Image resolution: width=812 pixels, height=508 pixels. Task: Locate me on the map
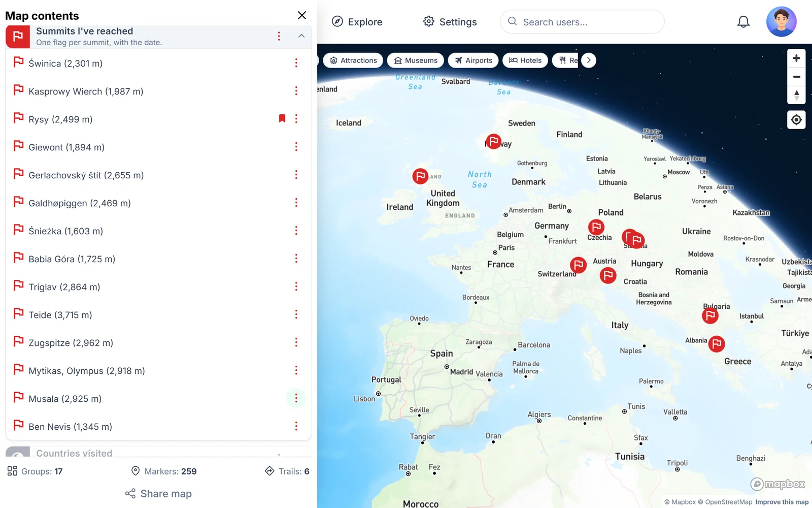[796, 120]
